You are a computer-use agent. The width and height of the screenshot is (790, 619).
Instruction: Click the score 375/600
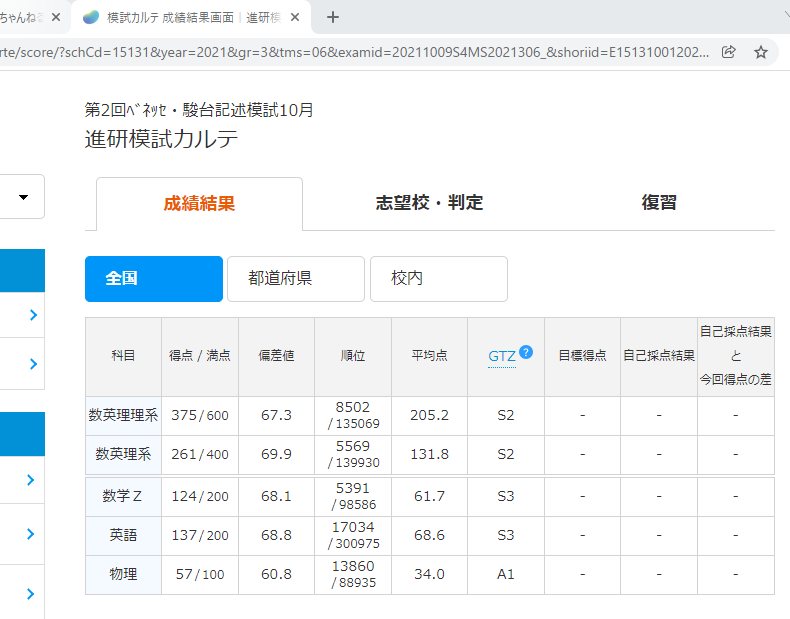coord(200,416)
